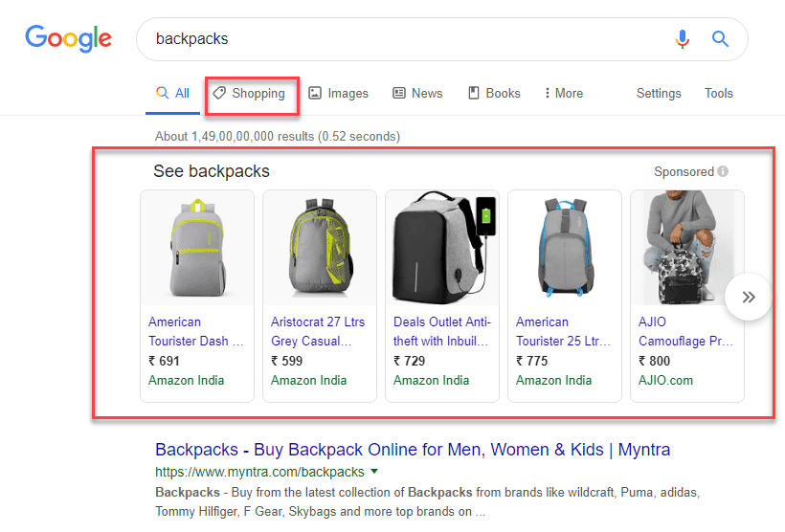
Task: Switch to the Shopping tab
Action: 249,94
